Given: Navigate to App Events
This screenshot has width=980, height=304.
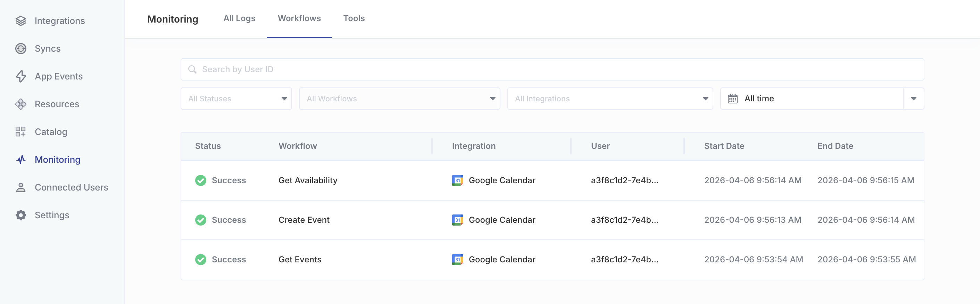Looking at the screenshot, I should point(49,76).
